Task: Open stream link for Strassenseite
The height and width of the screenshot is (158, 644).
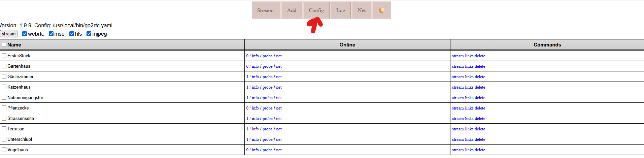Action: click(458, 119)
